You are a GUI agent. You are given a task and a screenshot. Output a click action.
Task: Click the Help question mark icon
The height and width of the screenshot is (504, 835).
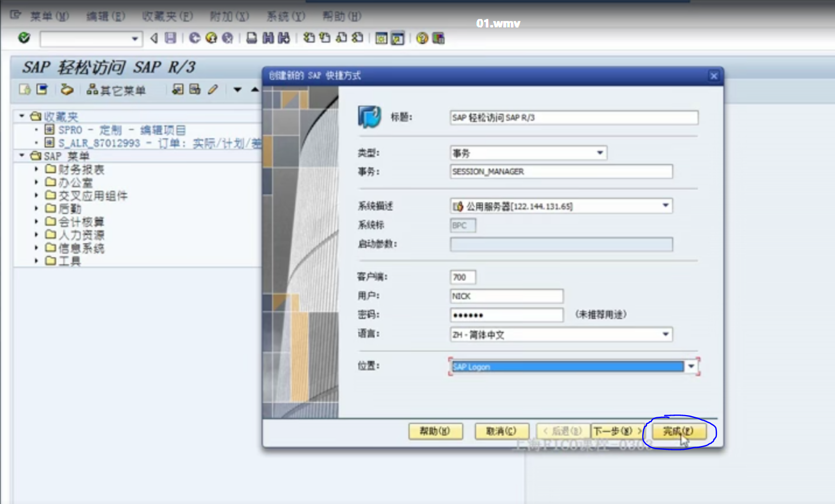422,38
